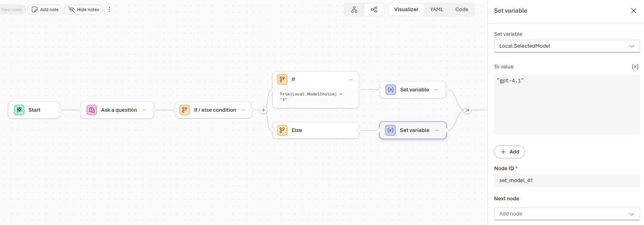Toggle Hide notes
The width and height of the screenshot is (644, 225).
pyautogui.click(x=83, y=10)
